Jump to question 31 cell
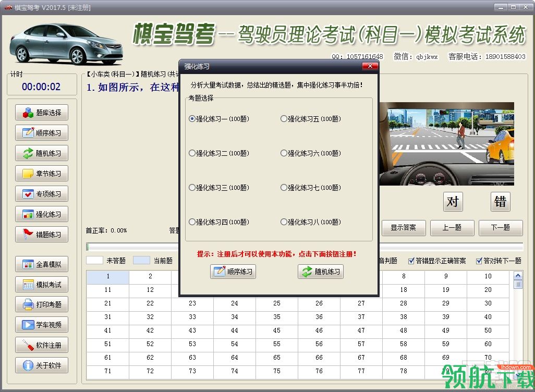 coord(108,317)
